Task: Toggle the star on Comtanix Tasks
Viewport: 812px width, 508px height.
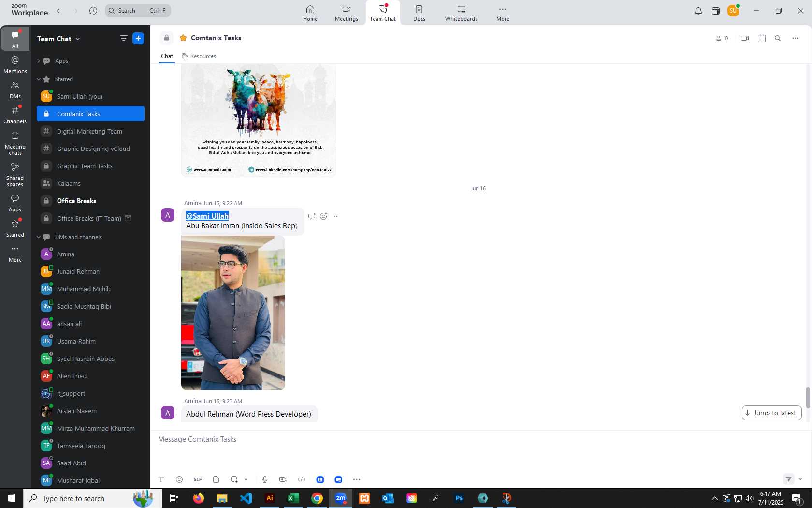Action: pyautogui.click(x=183, y=38)
